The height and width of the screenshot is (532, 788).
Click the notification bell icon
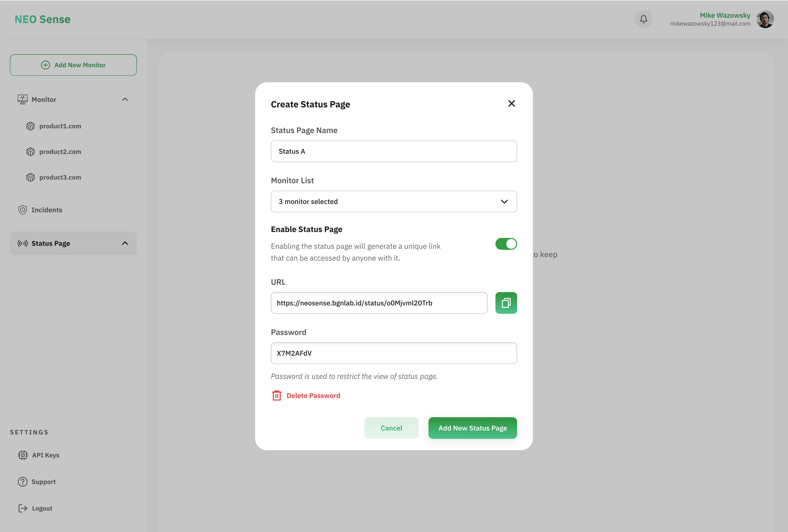coord(643,19)
